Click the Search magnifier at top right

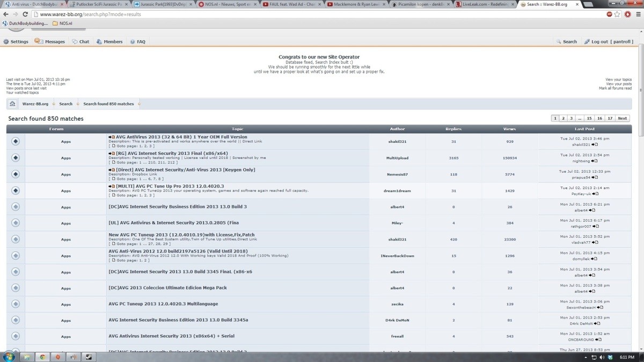(x=559, y=41)
